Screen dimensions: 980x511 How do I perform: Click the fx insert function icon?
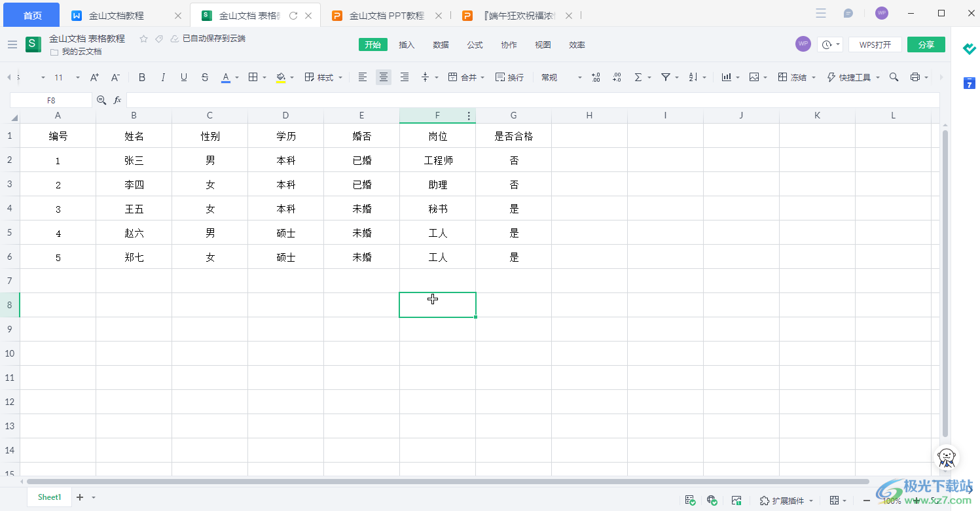pyautogui.click(x=118, y=100)
